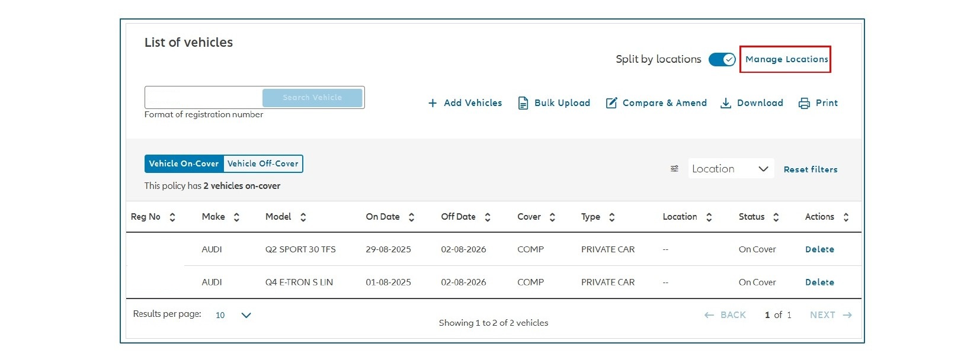The image size is (980, 353).
Task: Click Reset filters link
Action: click(811, 169)
